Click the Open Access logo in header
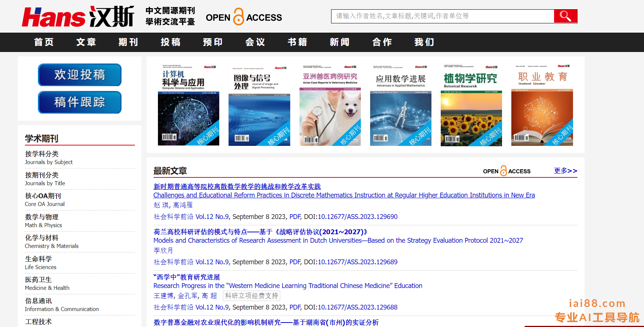Screen dimensions: 644x327 [x=244, y=17]
